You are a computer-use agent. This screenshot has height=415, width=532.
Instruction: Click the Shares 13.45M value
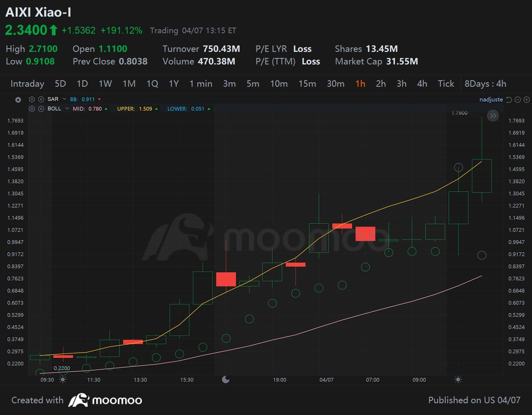point(382,49)
